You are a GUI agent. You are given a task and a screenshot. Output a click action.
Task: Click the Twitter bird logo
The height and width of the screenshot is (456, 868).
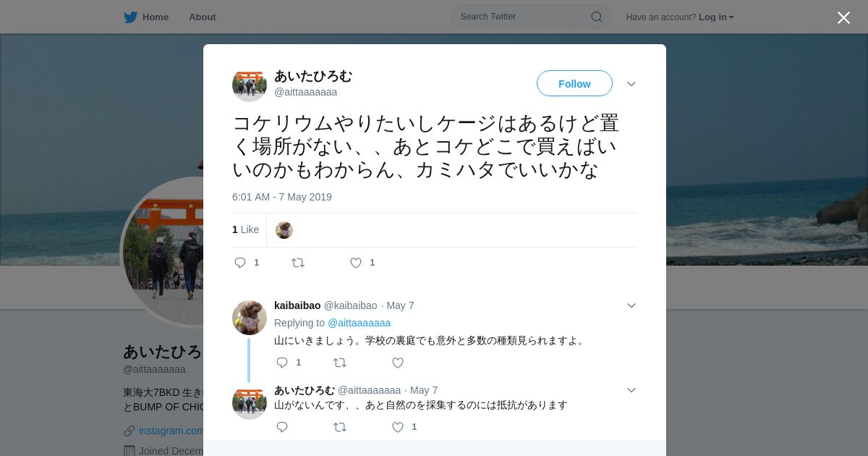point(130,17)
